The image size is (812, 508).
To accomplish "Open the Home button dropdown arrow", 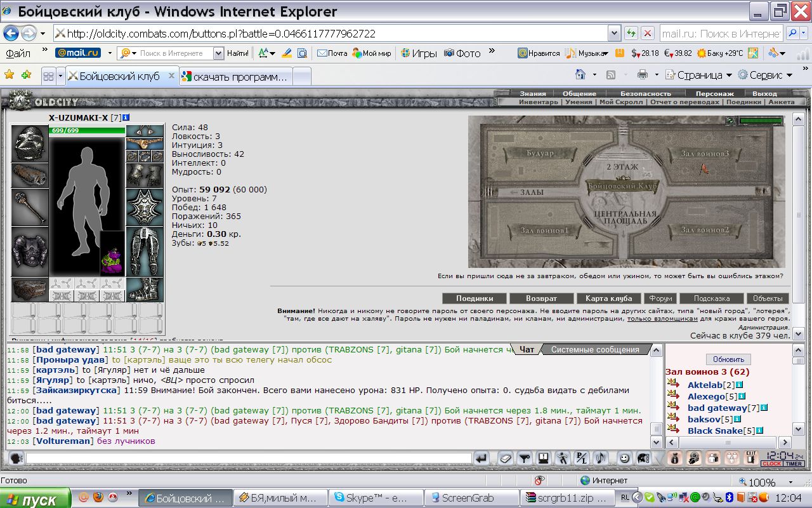I will point(594,74).
